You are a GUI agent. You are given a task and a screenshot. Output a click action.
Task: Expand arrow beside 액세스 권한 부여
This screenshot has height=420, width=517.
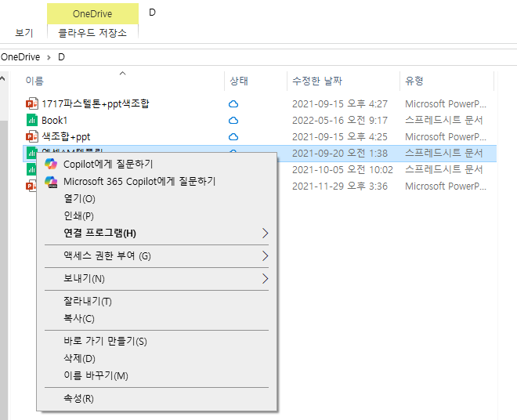(265, 256)
